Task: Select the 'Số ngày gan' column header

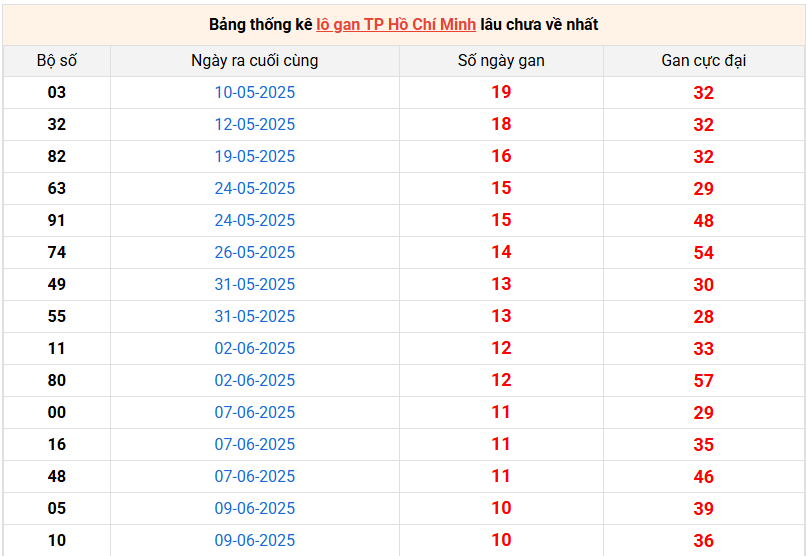Action: 501,60
